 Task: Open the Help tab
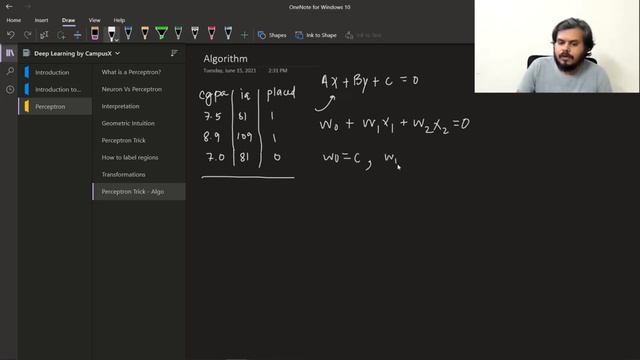pyautogui.click(x=119, y=20)
